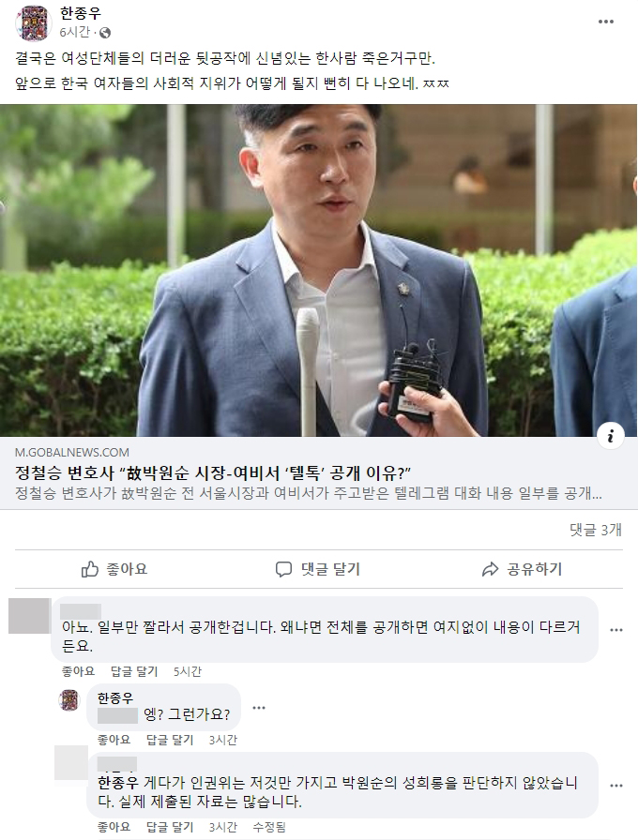Click the 한종우 mention in the last reply
Screen dimensions: 638x840
click(x=118, y=783)
